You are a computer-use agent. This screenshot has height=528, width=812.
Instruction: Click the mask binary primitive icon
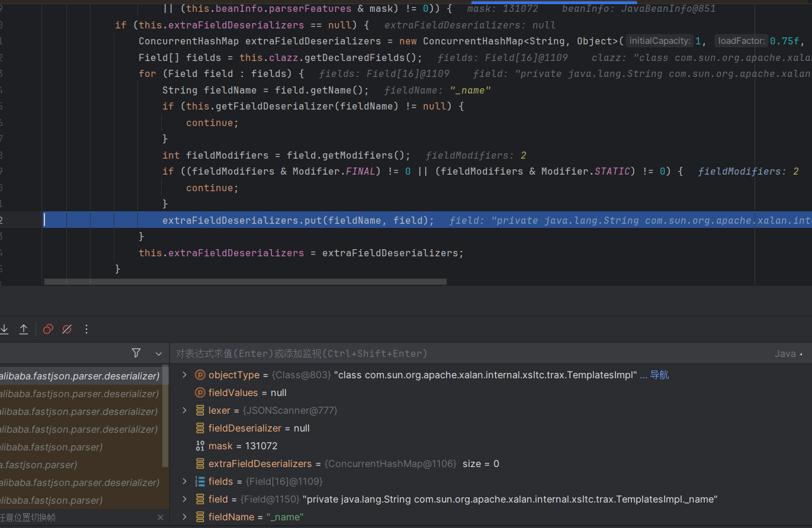(x=200, y=446)
